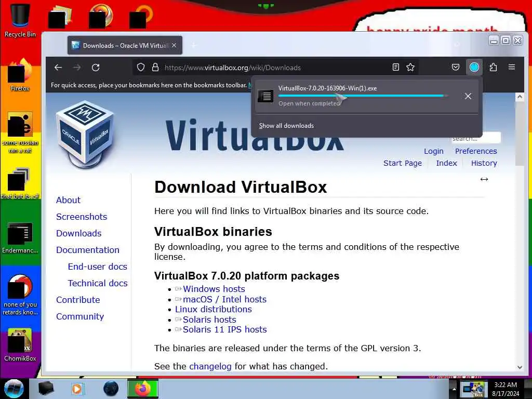Click the address bar URL field
Screen dimensions: 532x399
pyautogui.click(x=275, y=67)
